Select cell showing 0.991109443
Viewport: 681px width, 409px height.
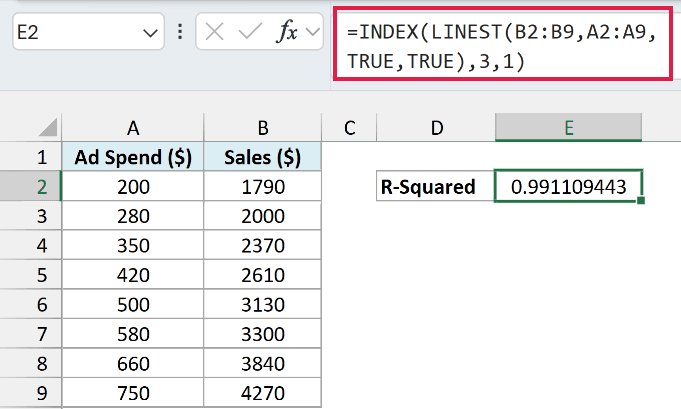[568, 186]
